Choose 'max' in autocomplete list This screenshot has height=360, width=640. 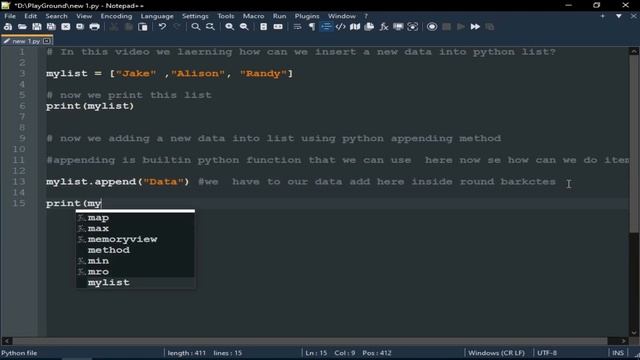[136, 229]
